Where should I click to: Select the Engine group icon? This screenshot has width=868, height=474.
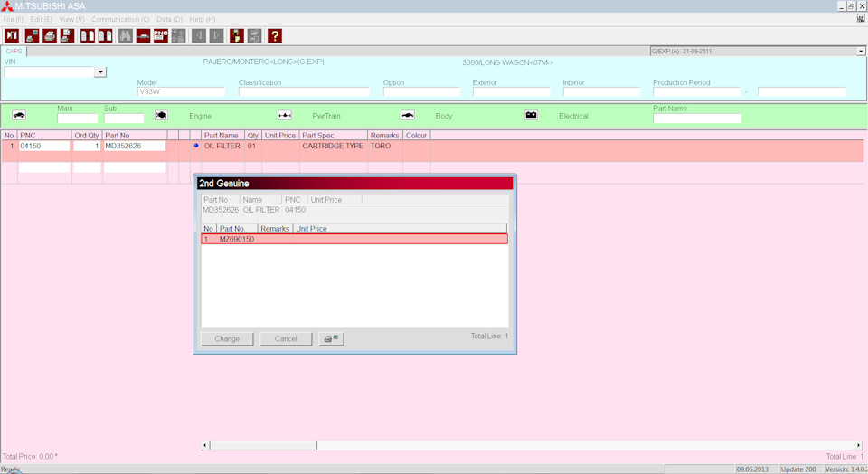point(161,115)
